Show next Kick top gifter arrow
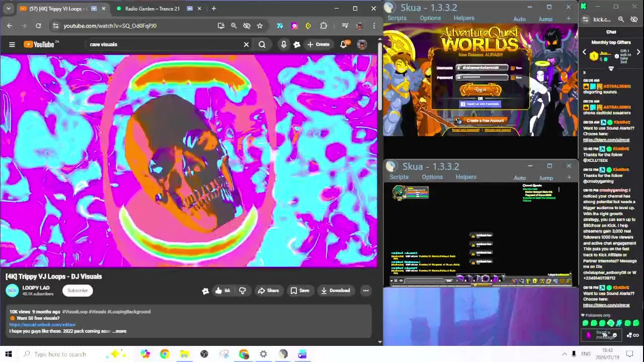Screen dimensions: 644x362 pos(638,52)
